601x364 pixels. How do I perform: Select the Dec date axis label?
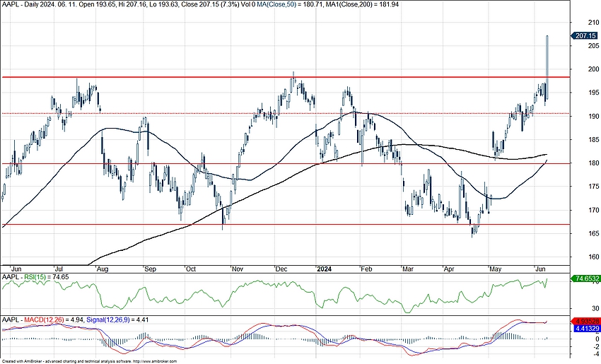pos(281,269)
